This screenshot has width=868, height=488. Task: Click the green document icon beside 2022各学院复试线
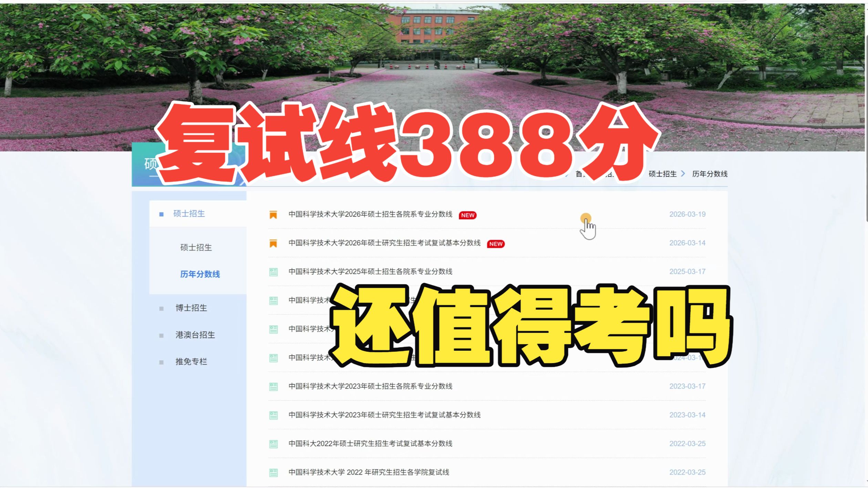pyautogui.click(x=273, y=473)
